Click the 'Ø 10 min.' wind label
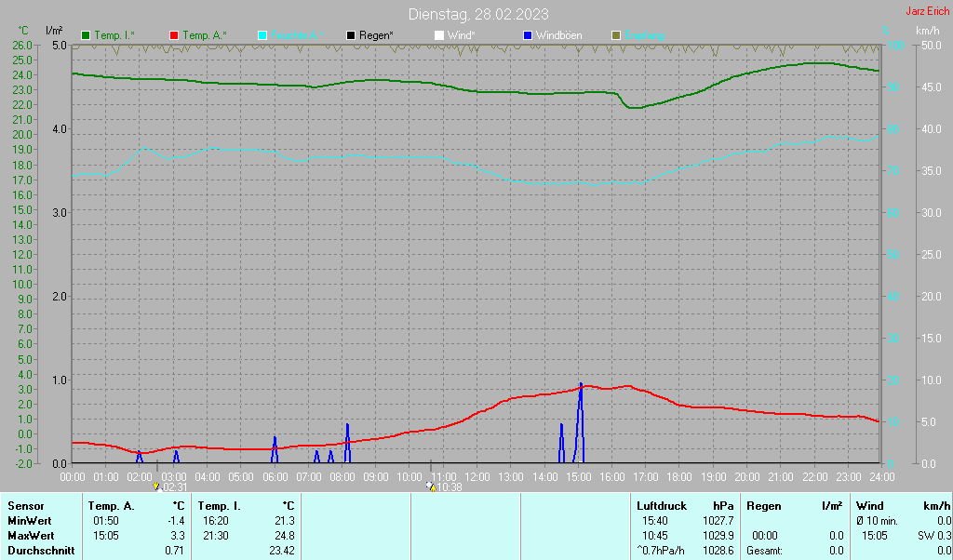Screen dimensions: 953x560 pyautogui.click(x=878, y=521)
